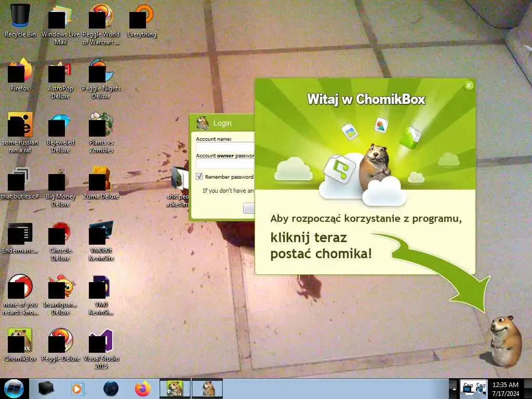
Task: Open Peggle Deluxe desktop shortcut
Action: (60, 344)
